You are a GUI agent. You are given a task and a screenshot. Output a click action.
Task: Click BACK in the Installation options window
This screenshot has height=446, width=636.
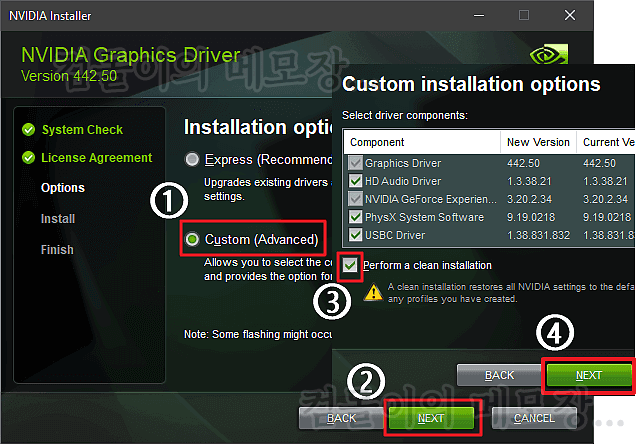(342, 418)
